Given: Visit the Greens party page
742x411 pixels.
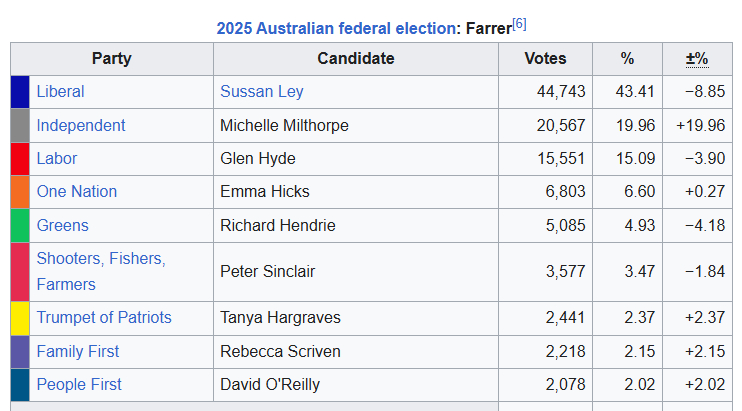Looking at the screenshot, I should [62, 226].
